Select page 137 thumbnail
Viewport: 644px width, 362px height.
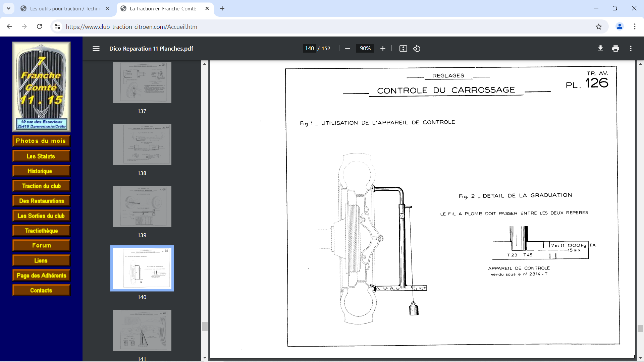[x=142, y=82]
